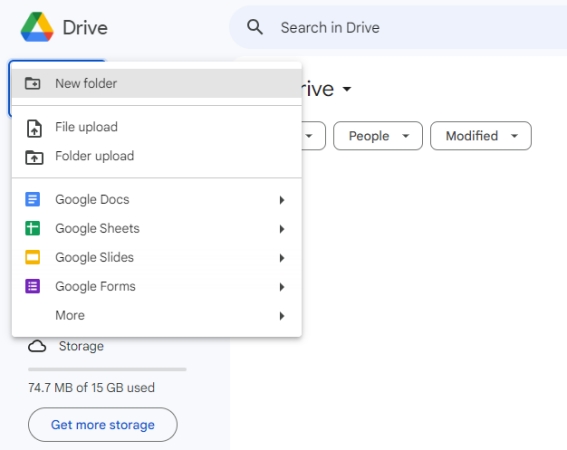Screen dimensions: 567x450
Task: Click the Google Drive logo
Action: [37, 27]
